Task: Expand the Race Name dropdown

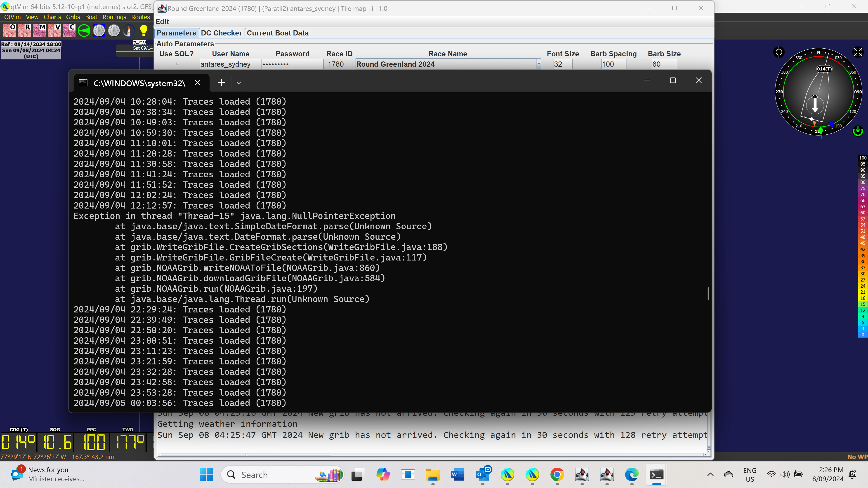Action: point(538,64)
